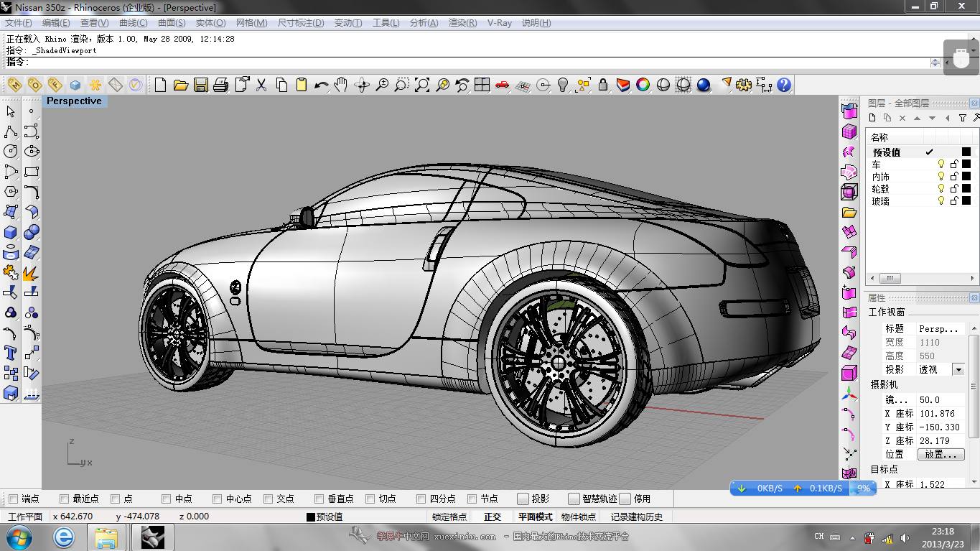Toggle the 切点 (Tangent) osnap checkbox
This screenshot has width=980, height=551.
click(370, 499)
